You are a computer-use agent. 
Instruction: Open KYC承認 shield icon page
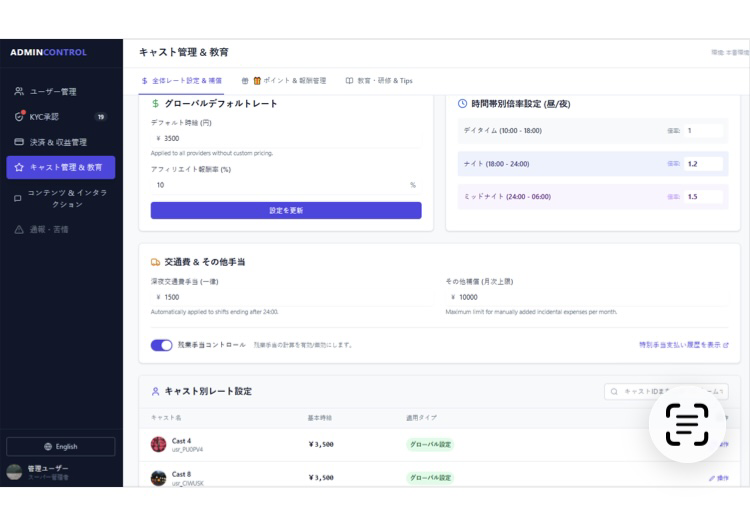click(60, 117)
